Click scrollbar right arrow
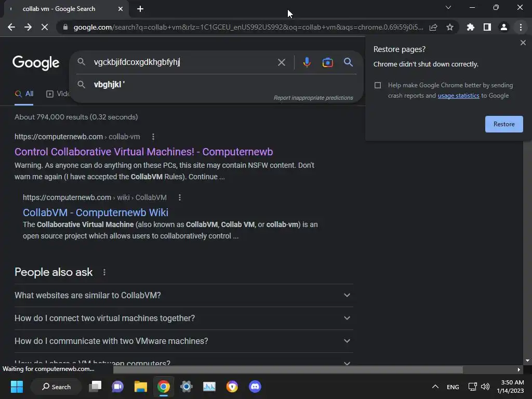 pyautogui.click(x=518, y=369)
